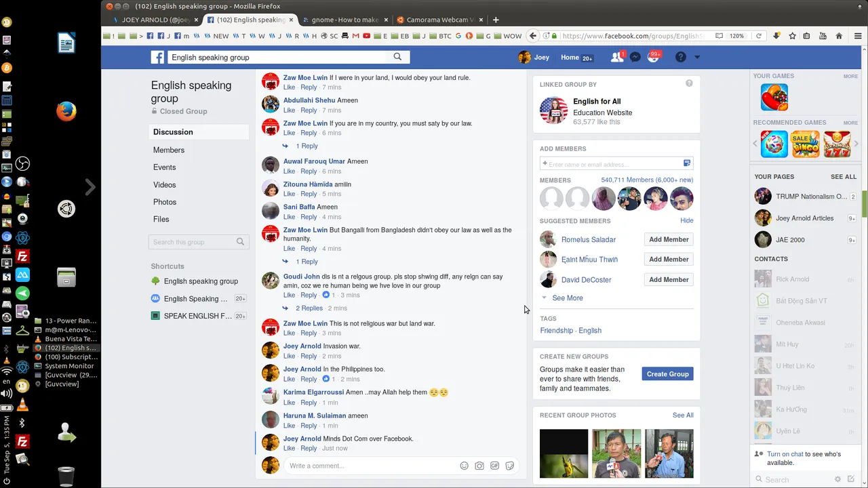Open the Photos section of the group
868x488 pixels.
click(165, 202)
